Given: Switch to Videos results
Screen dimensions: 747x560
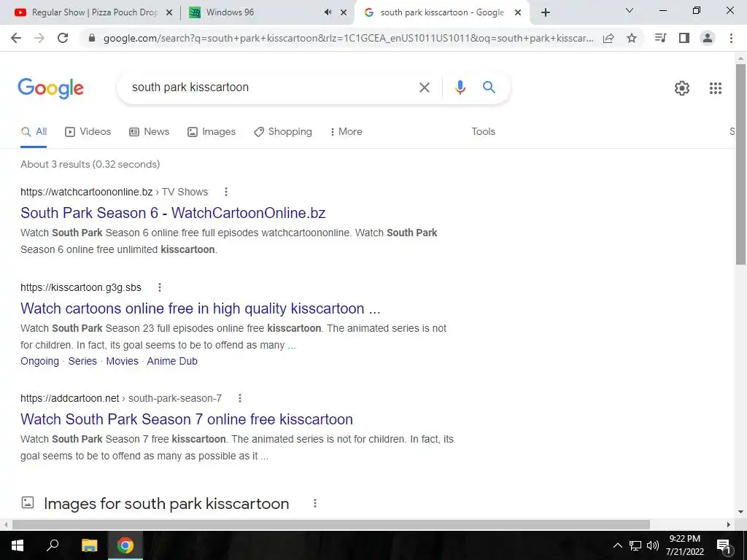Looking at the screenshot, I should click(88, 131).
